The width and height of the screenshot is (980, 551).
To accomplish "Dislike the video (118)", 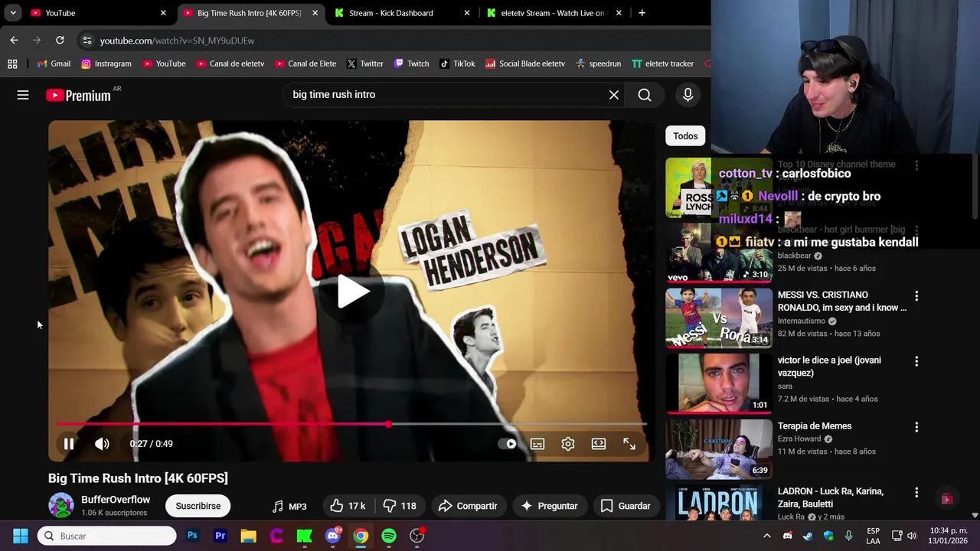I will click(x=400, y=506).
